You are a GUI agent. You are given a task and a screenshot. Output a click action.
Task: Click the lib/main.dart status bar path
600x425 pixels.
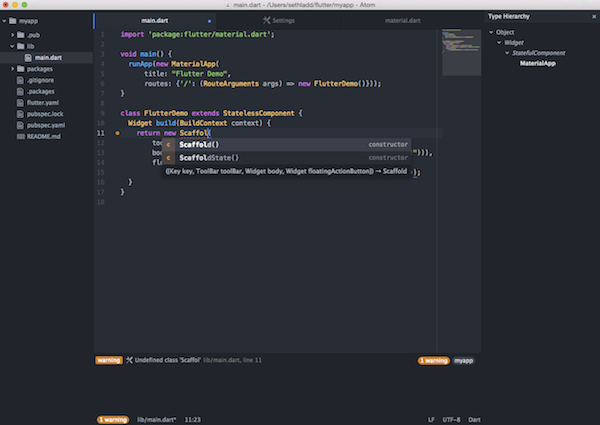tap(157, 420)
